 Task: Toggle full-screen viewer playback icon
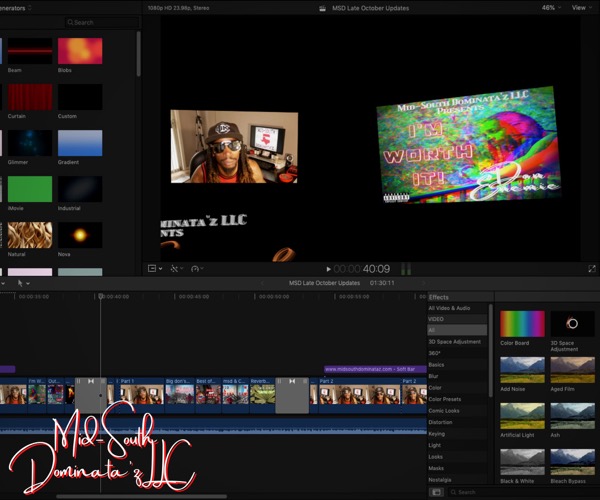(x=592, y=269)
